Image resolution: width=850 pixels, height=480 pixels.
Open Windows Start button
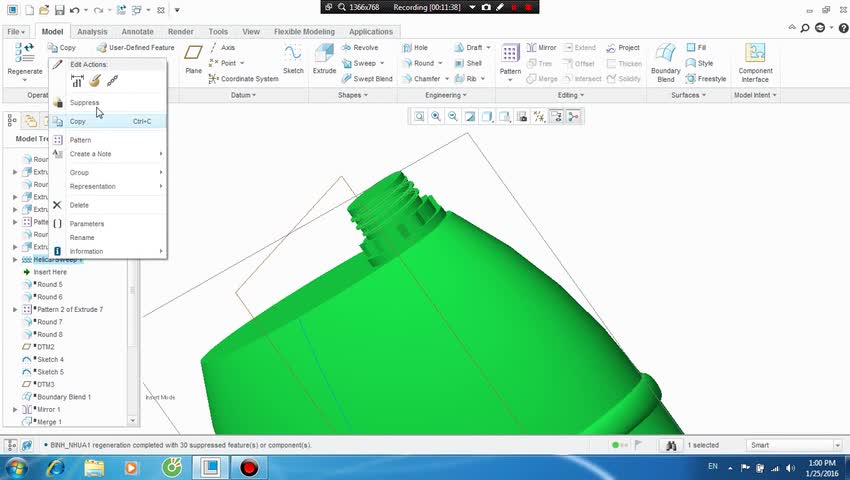16,468
